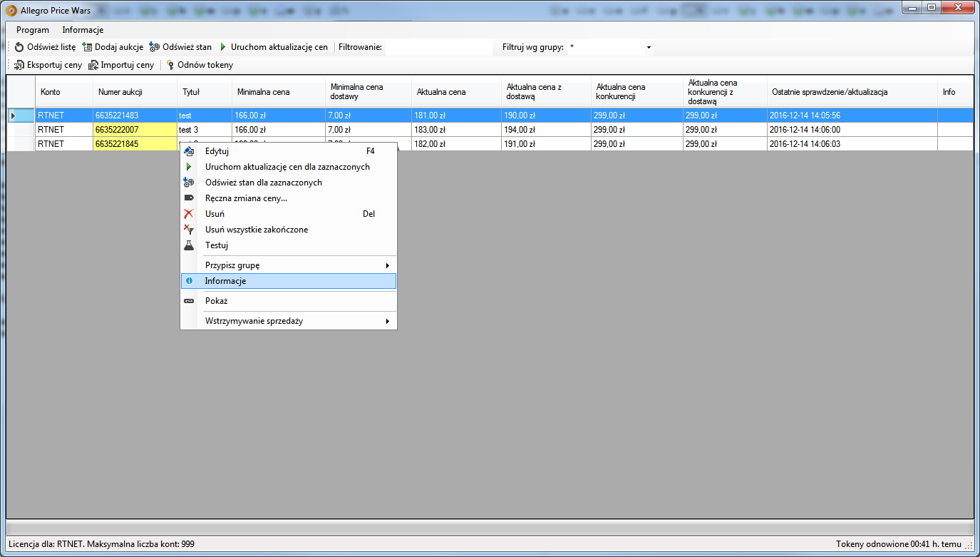
Task: Click Uruchom aktualizację cen button
Action: pos(273,47)
